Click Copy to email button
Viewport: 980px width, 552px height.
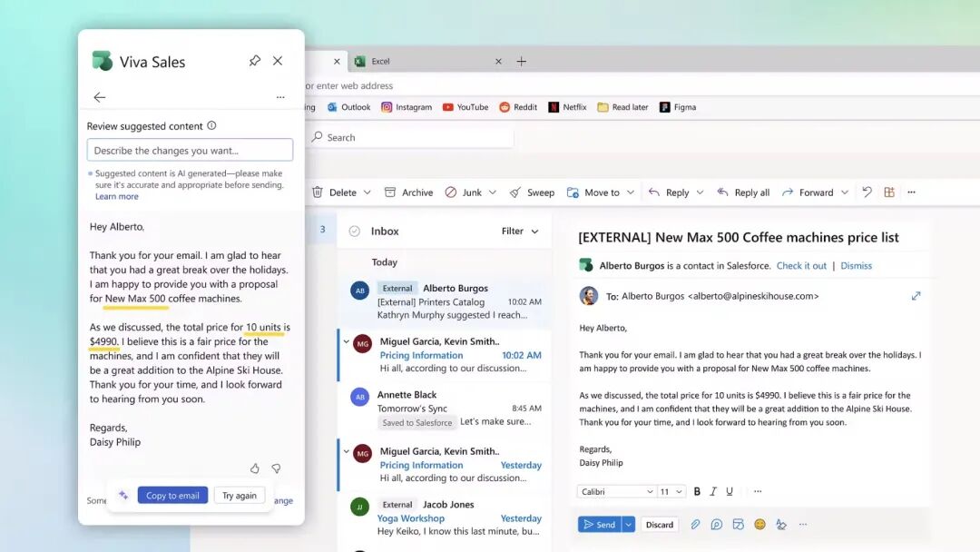(172, 495)
